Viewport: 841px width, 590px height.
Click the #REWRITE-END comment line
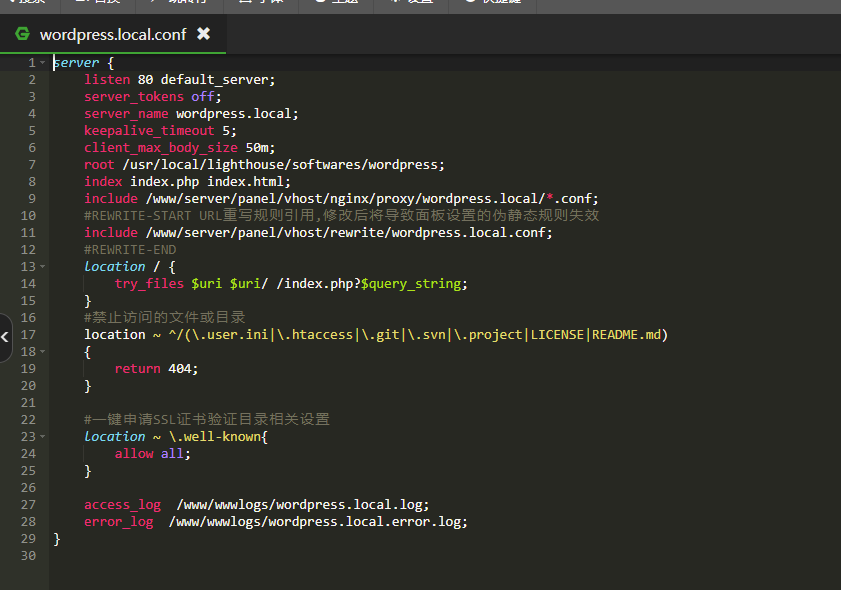130,250
